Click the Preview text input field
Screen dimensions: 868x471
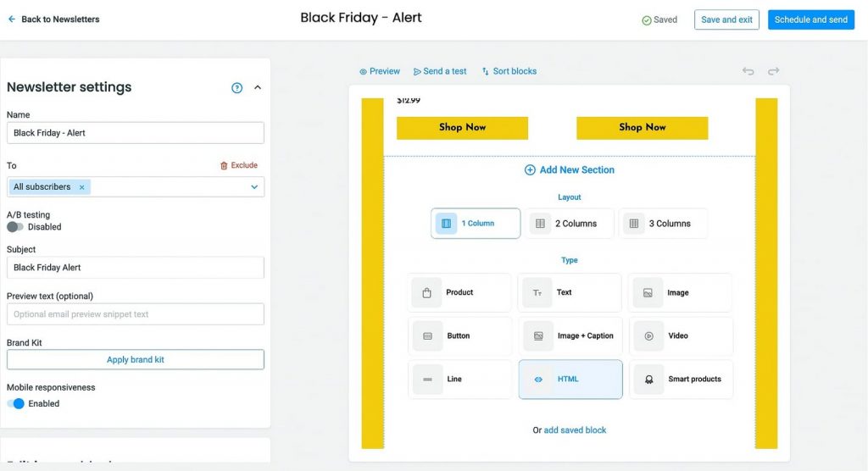pos(135,313)
